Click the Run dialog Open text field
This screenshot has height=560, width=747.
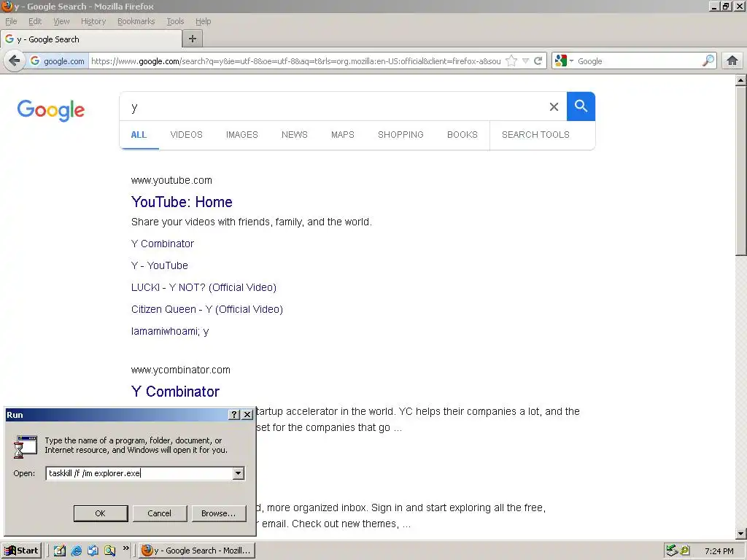coord(139,473)
